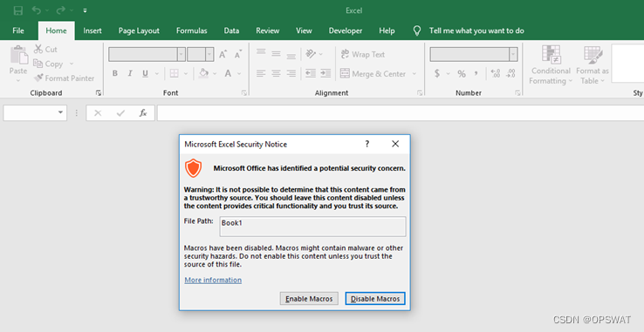Toggle Wrap Text
This screenshot has height=332, width=644.
point(363,54)
